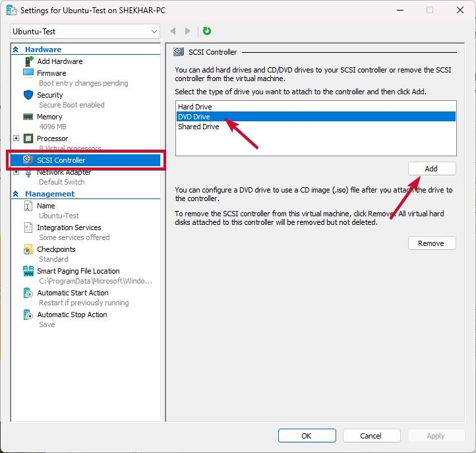The image size is (476, 453).
Task: Click the back navigation arrow
Action: 173,31
